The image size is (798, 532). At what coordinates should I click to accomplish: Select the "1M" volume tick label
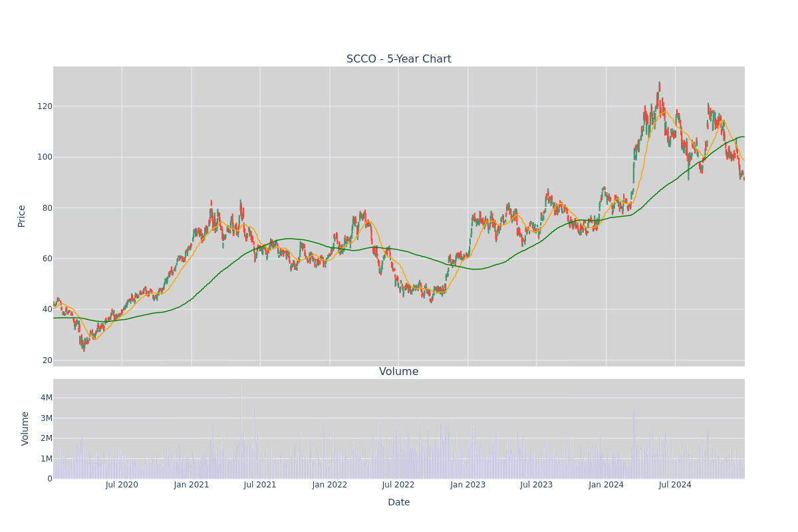(x=46, y=459)
